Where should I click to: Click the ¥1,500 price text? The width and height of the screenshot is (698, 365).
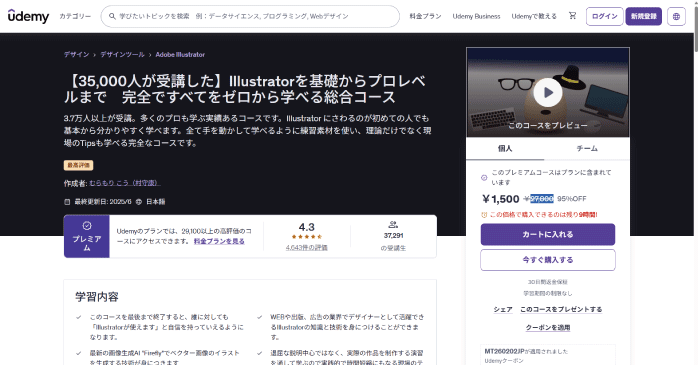(501, 199)
